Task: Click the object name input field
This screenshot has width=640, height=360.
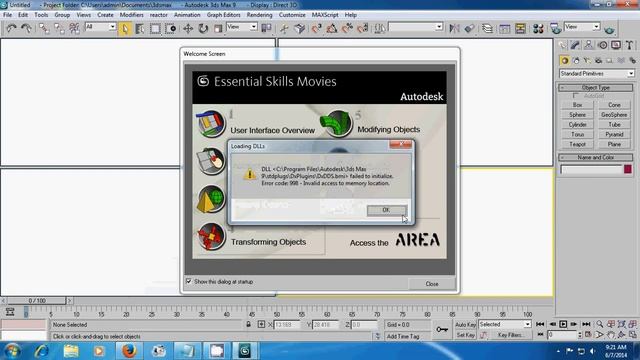Action: tap(591, 169)
